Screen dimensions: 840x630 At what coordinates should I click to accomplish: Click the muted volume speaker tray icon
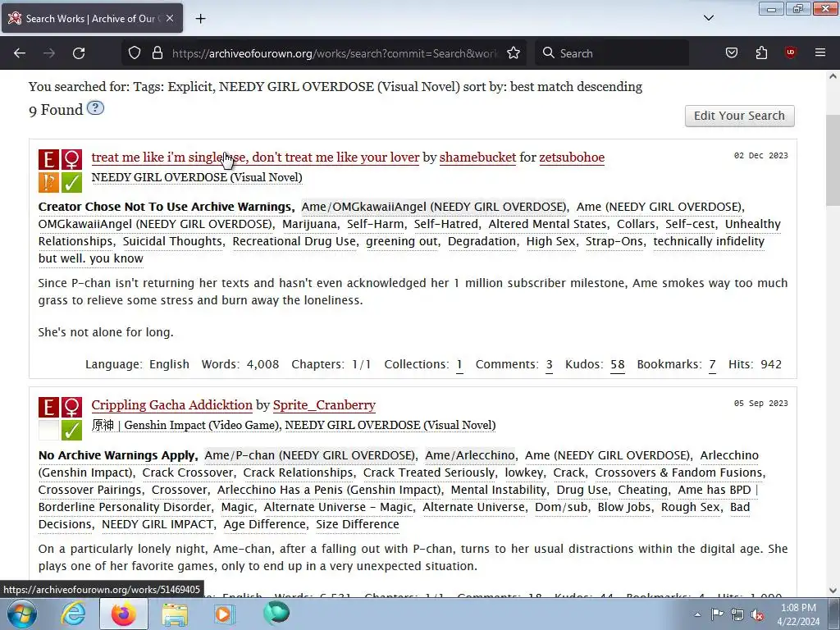[x=757, y=614]
